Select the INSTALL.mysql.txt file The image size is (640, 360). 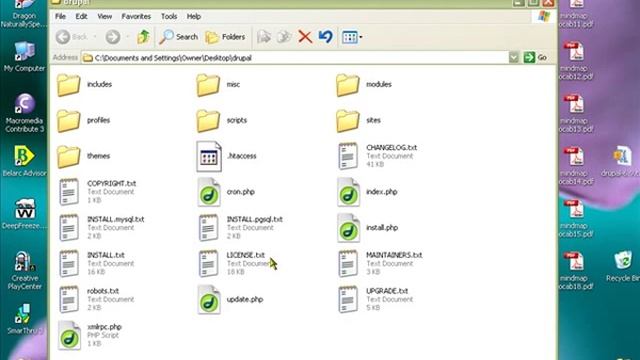click(102, 228)
